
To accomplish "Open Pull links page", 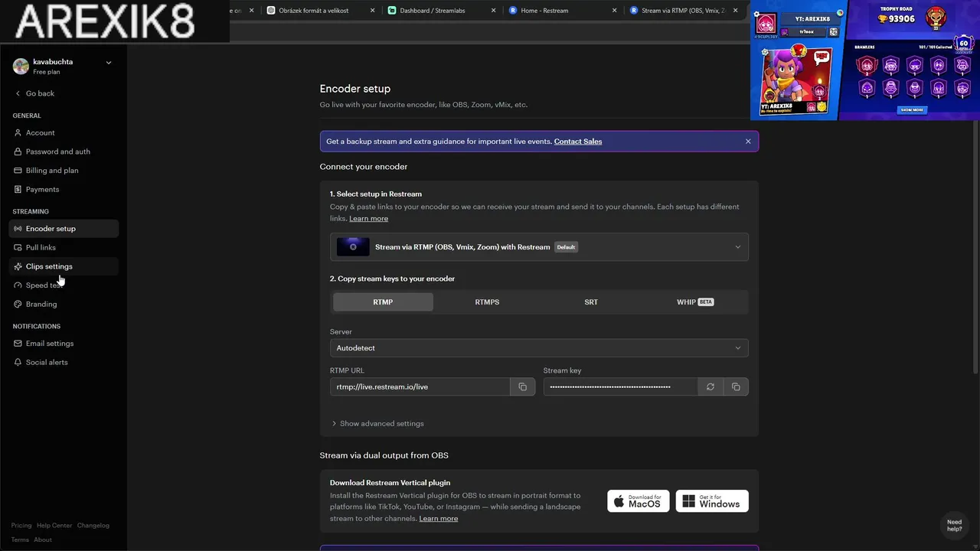I will coord(64,247).
